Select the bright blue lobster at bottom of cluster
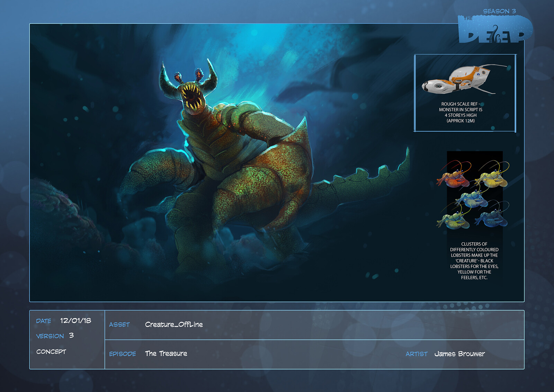 (x=492, y=215)
